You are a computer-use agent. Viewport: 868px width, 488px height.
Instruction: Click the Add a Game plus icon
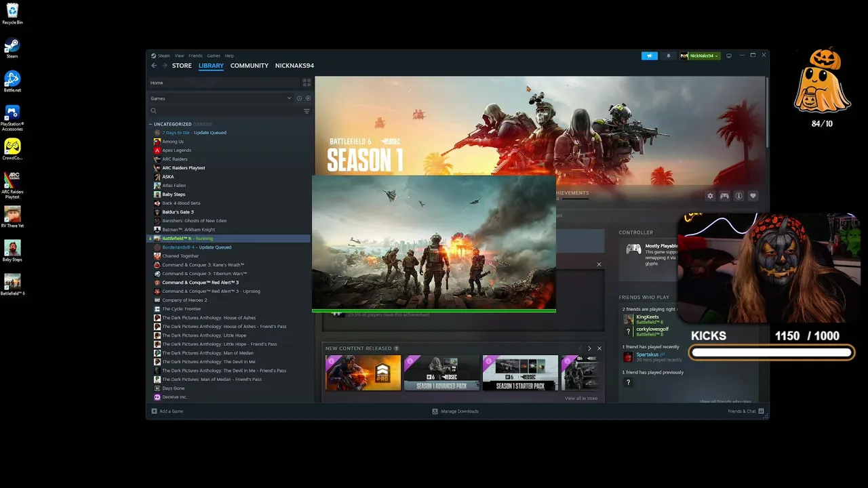coord(155,411)
